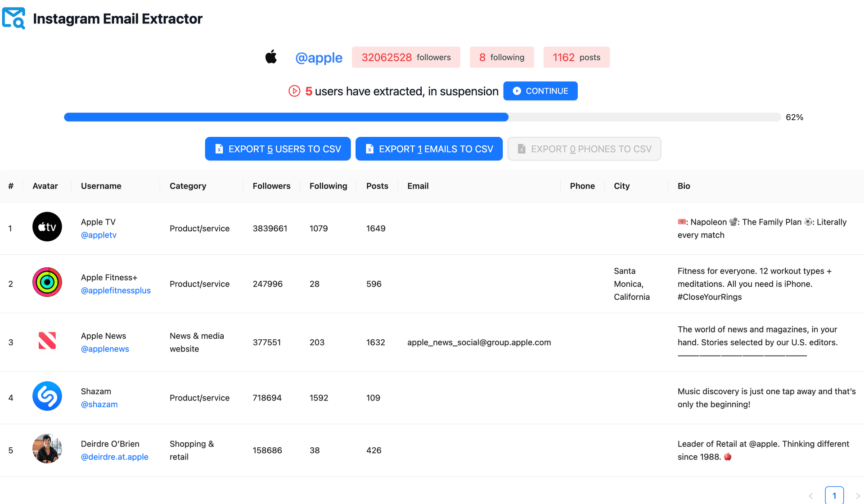This screenshot has height=504, width=864.
Task: Click the 62% progress label
Action: coord(794,117)
